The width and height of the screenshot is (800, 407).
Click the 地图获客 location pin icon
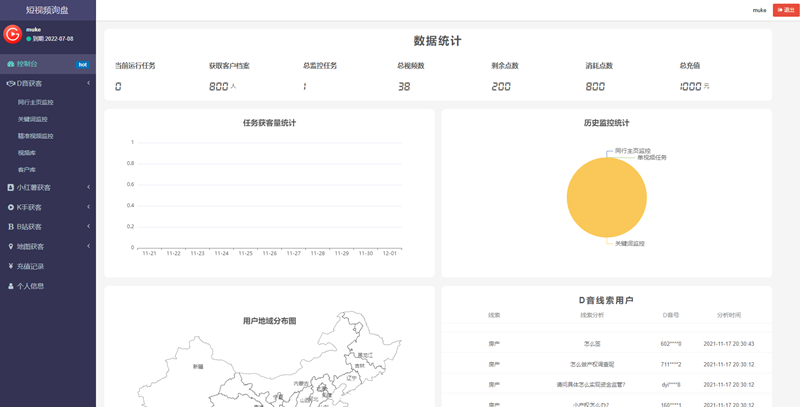tap(10, 246)
